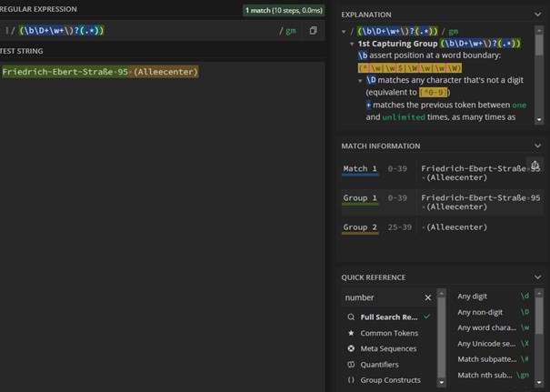Copy the regex with the clipboard icon
550x392 pixels.
point(313,31)
